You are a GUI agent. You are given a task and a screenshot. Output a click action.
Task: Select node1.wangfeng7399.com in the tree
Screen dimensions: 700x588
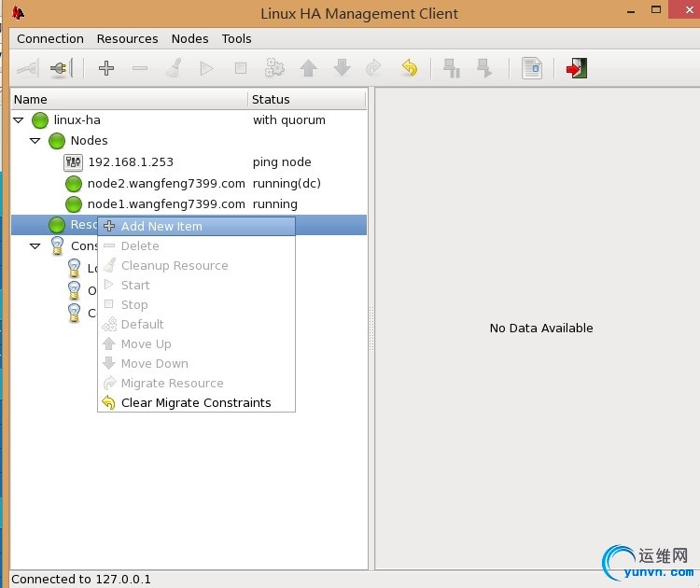[x=166, y=204]
